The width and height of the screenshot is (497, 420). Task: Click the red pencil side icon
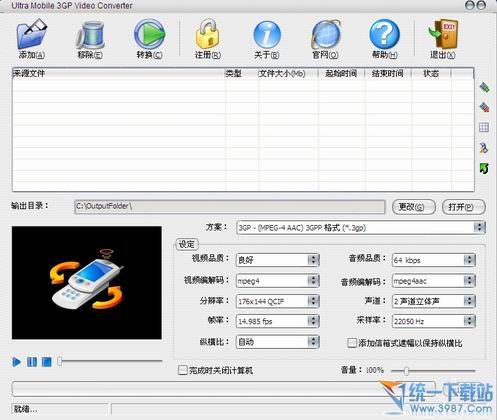pos(484,107)
